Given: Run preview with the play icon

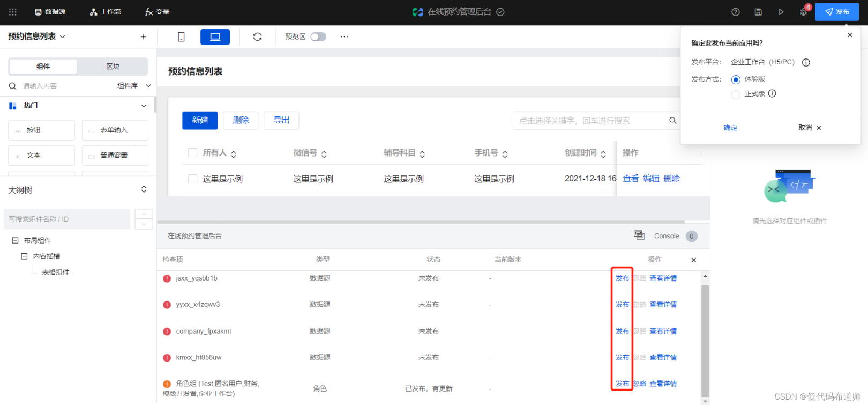Looking at the screenshot, I should pyautogui.click(x=781, y=12).
